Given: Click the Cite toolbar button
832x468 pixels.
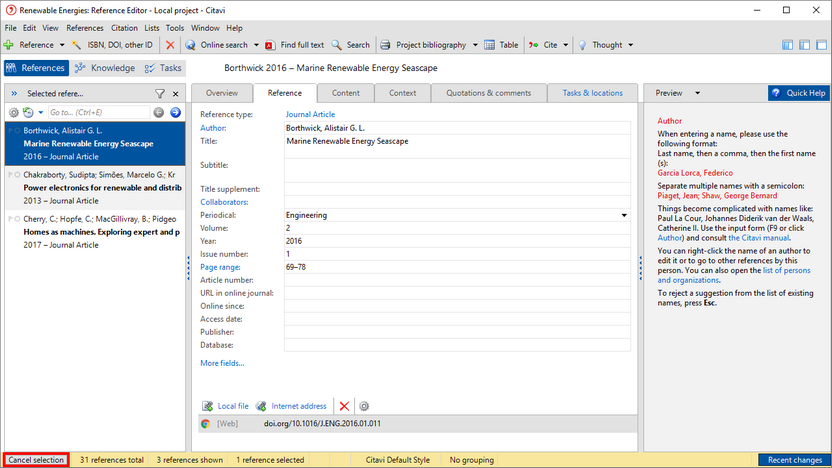Looking at the screenshot, I should point(543,45).
